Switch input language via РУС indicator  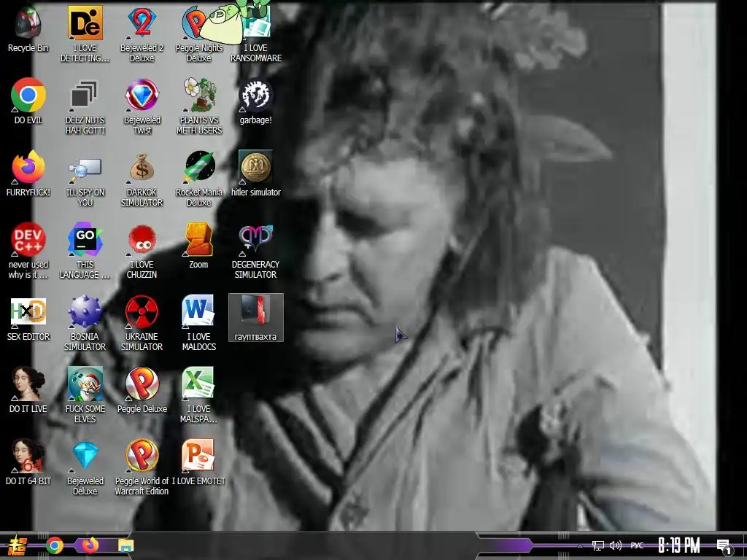637,545
